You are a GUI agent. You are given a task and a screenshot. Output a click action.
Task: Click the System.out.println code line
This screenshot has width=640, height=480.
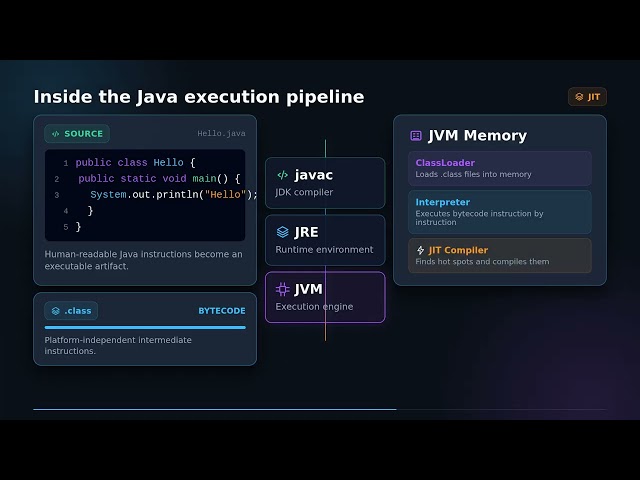click(x=173, y=194)
